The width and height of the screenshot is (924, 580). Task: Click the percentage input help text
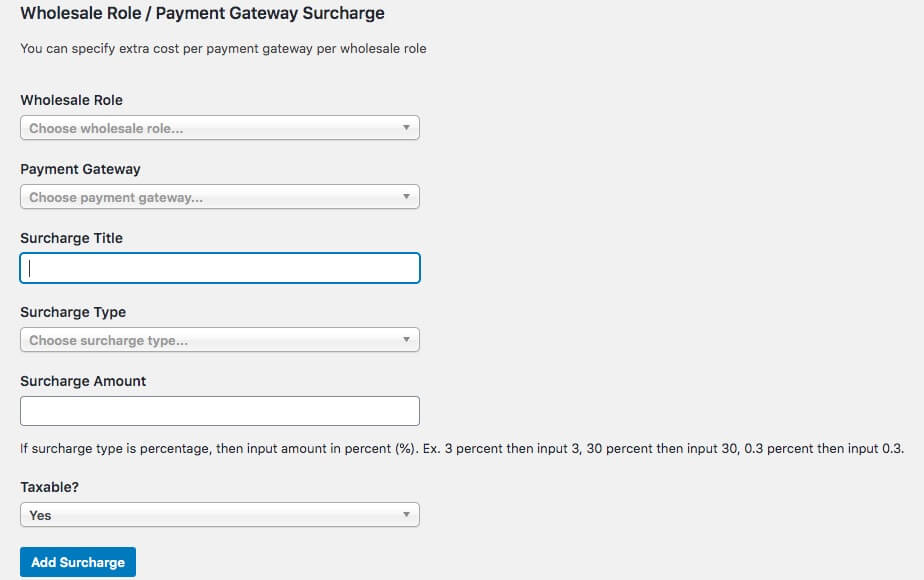(462, 449)
